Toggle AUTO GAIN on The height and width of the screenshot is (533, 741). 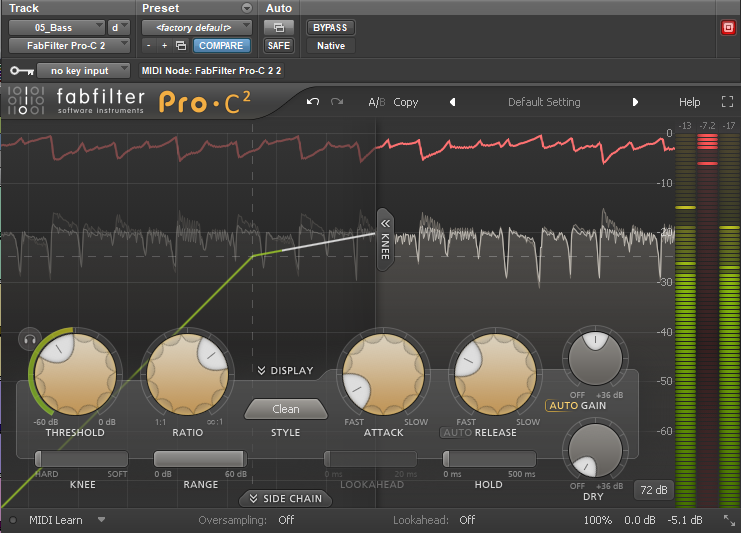point(563,405)
